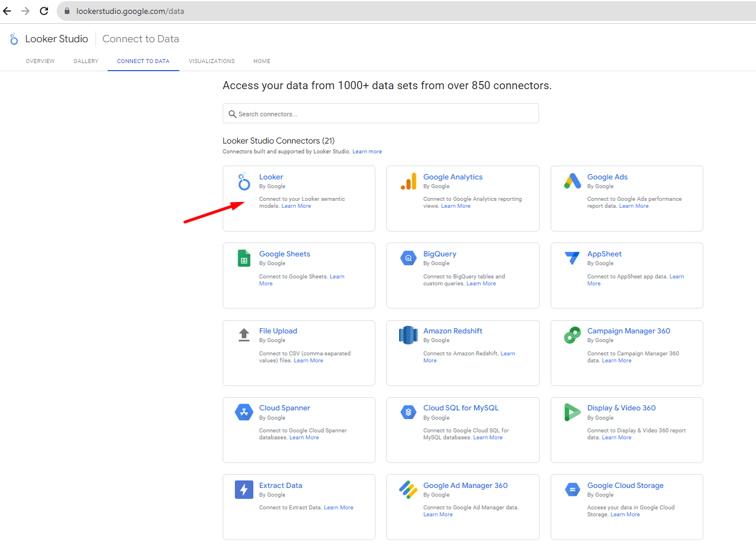This screenshot has width=756, height=547.
Task: Click Learn More in BigQuery card
Action: click(x=481, y=284)
